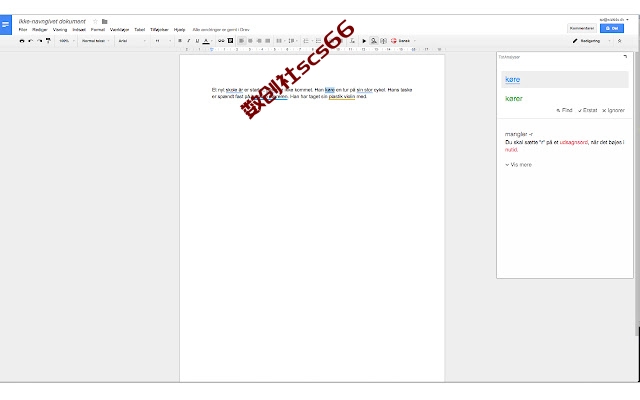640x400 pixels.
Task: Click the horizontal ruler above the page
Action: point(312,49)
